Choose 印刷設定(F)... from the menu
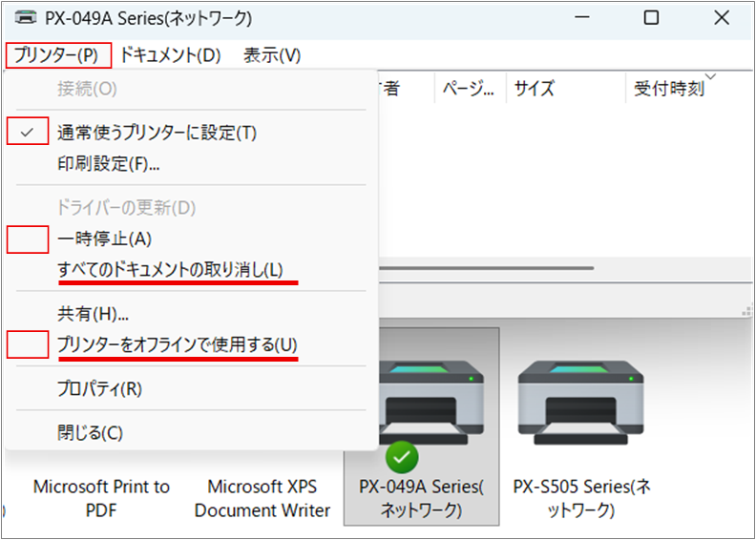756x540 pixels. pyautogui.click(x=108, y=163)
